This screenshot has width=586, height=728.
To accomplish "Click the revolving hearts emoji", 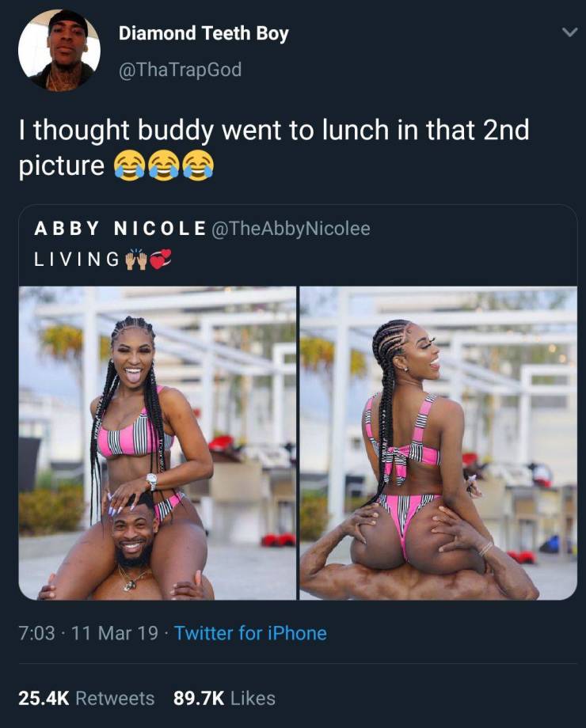I will [161, 259].
